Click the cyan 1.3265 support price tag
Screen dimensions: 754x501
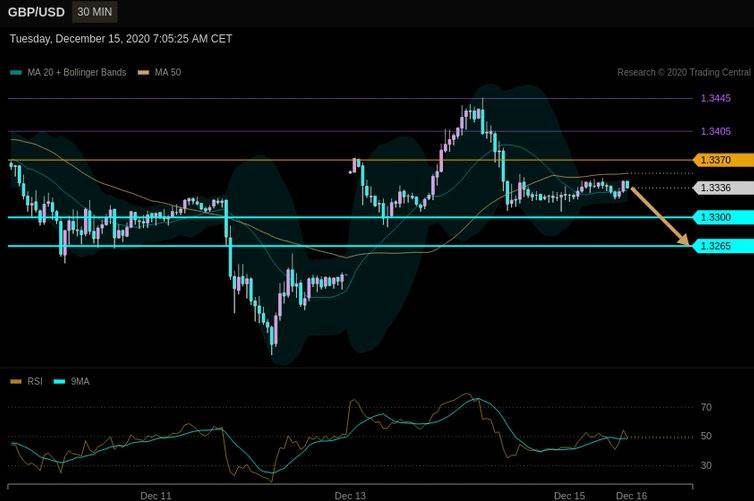(x=723, y=246)
